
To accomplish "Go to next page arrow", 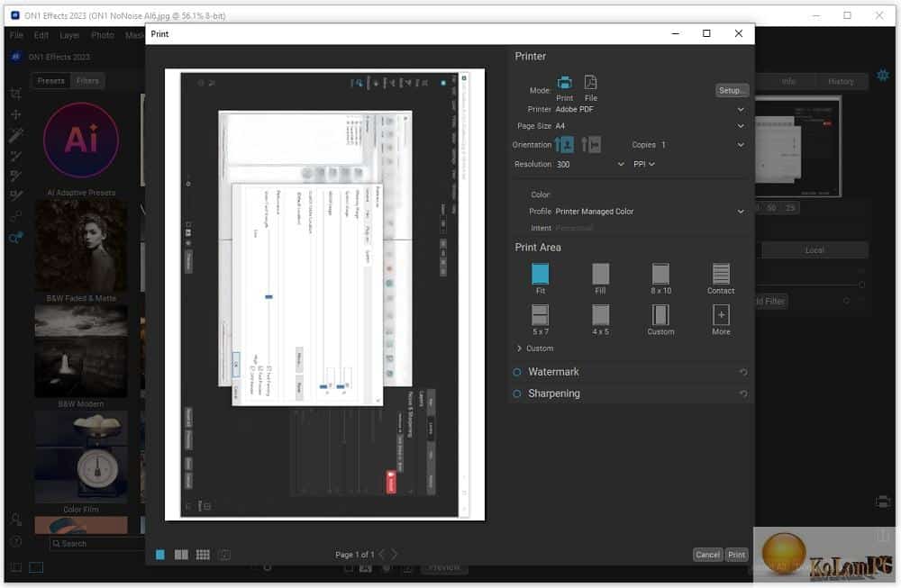I will pyautogui.click(x=395, y=554).
